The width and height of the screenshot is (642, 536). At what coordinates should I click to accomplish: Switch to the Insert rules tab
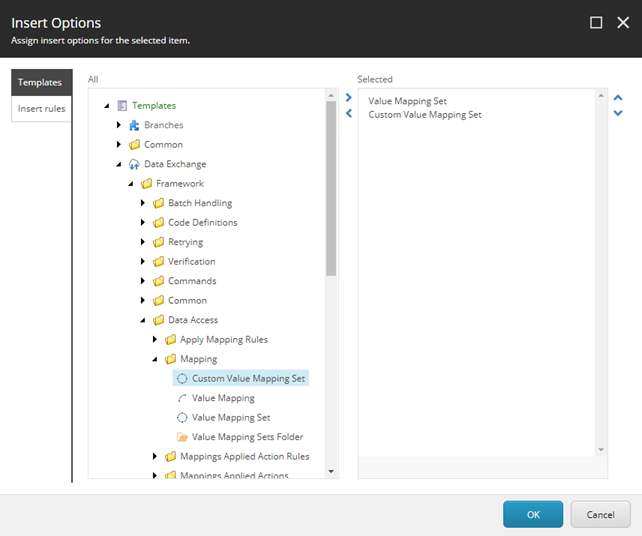click(42, 109)
